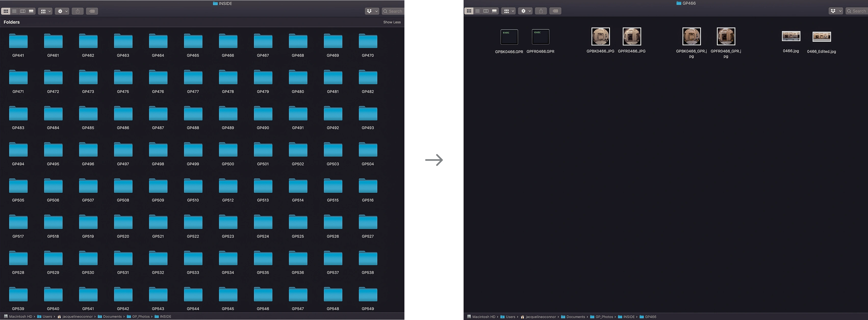The image size is (868, 320).
Task: Open action gear menu in INSIDE window
Action: [62, 11]
